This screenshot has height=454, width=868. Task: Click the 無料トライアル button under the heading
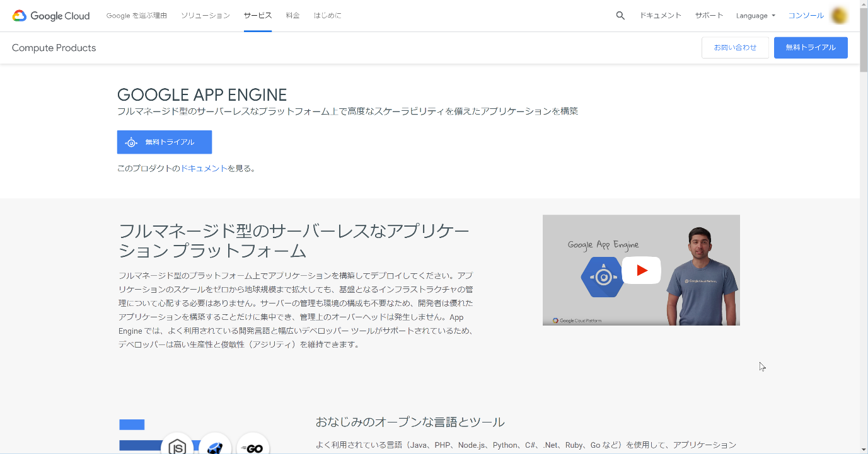(165, 142)
